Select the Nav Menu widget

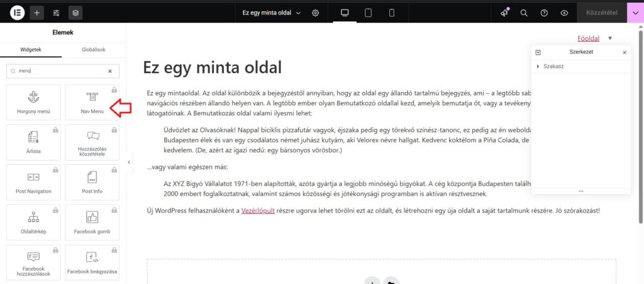tap(92, 103)
